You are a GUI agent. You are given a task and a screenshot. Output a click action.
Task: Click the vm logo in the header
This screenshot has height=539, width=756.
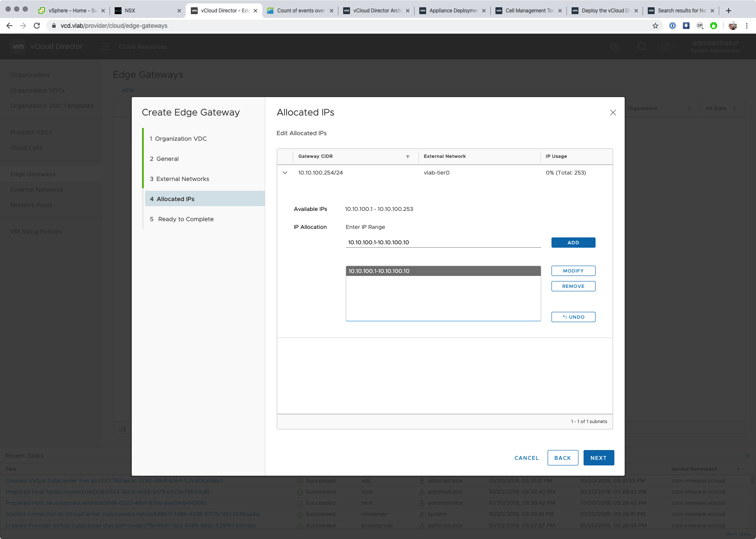[x=18, y=47]
